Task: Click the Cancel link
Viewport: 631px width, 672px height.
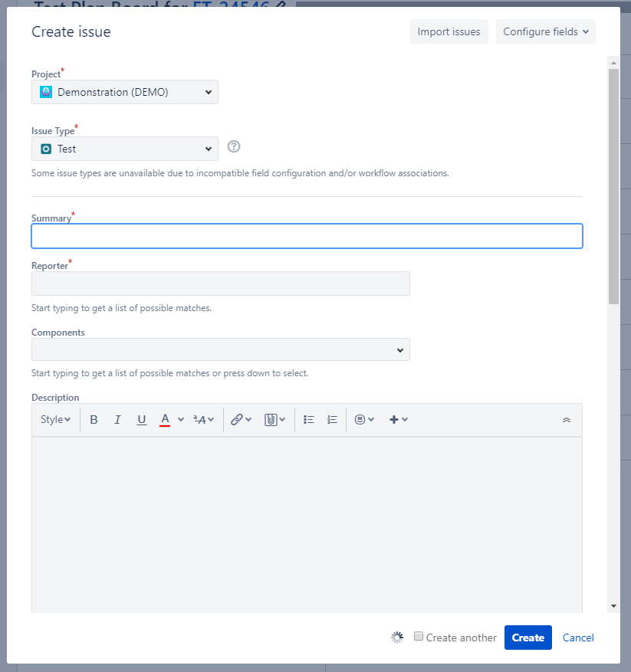Action: coord(578,638)
